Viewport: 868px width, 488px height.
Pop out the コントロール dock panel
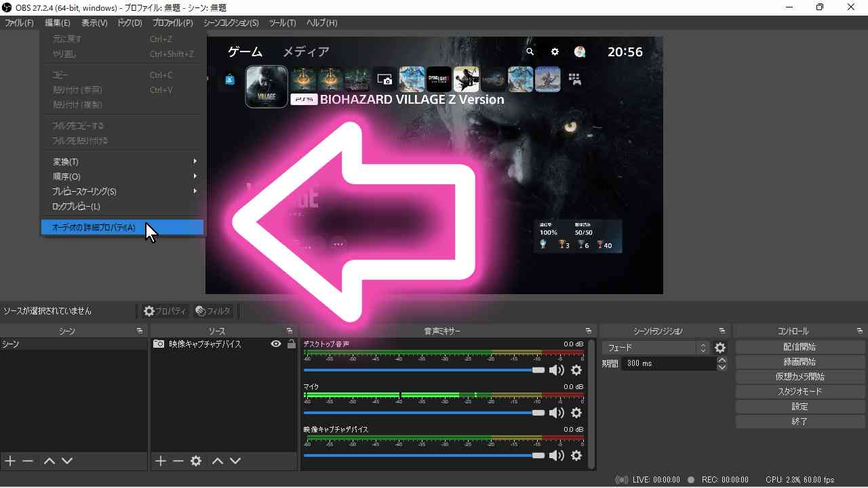860,331
